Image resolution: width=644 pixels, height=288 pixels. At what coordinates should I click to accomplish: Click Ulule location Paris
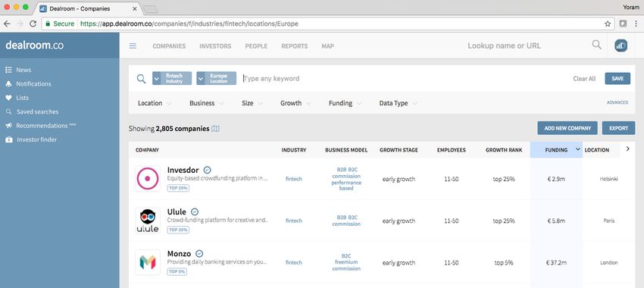tap(609, 221)
